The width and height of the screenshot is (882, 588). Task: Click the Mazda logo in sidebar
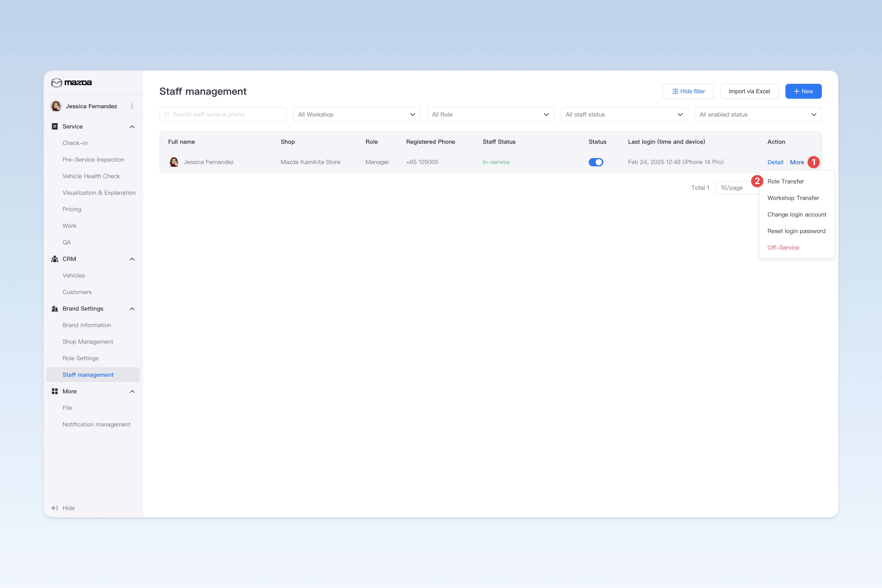point(71,83)
